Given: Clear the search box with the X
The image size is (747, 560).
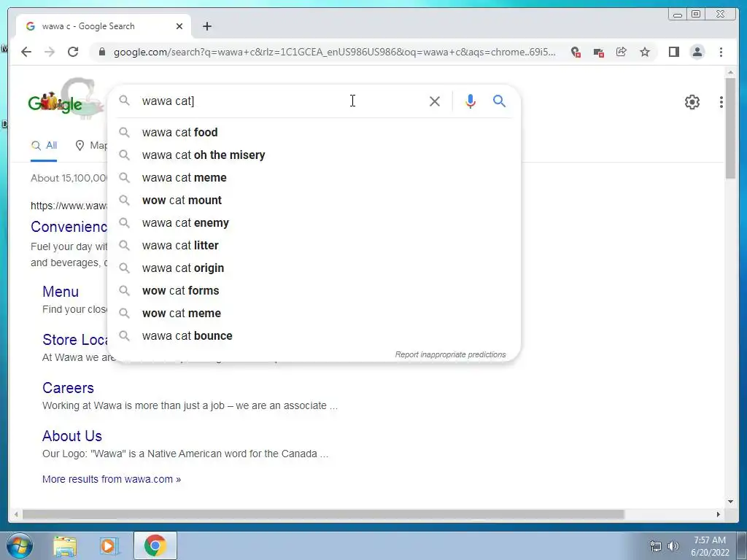Looking at the screenshot, I should click(x=435, y=101).
